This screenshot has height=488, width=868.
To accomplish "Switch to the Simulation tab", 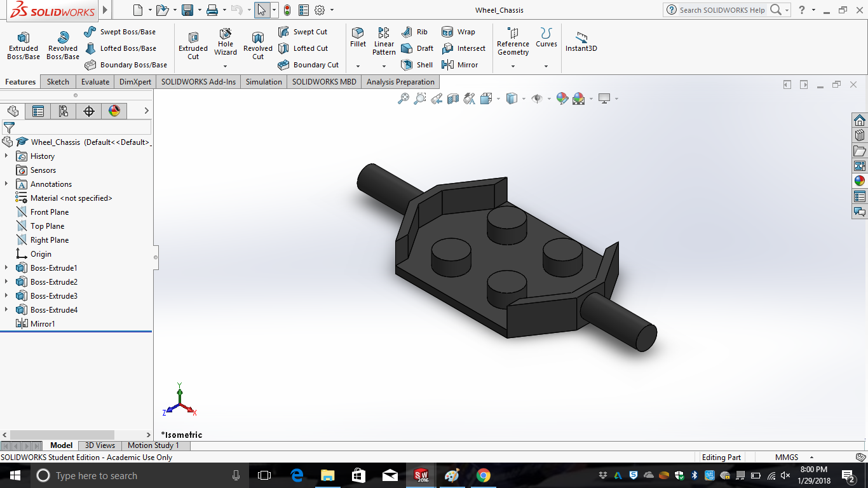I will click(264, 82).
